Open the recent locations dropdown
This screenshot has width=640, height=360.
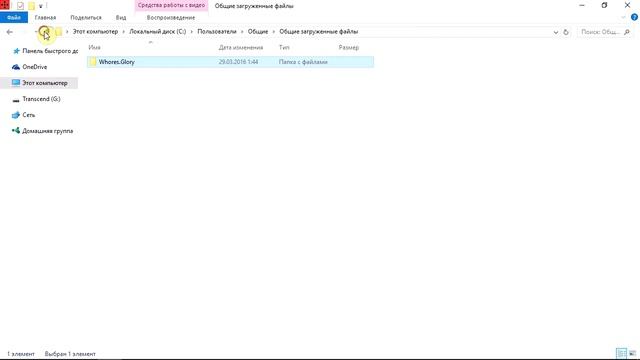point(36,32)
